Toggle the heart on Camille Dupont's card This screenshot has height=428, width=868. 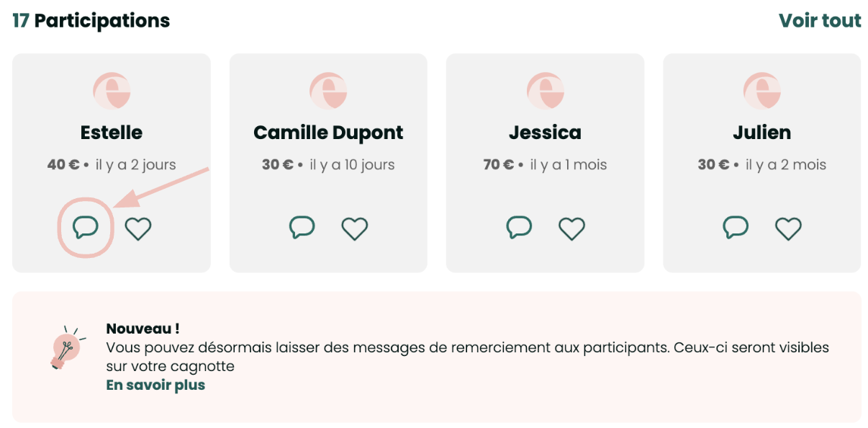(x=355, y=229)
